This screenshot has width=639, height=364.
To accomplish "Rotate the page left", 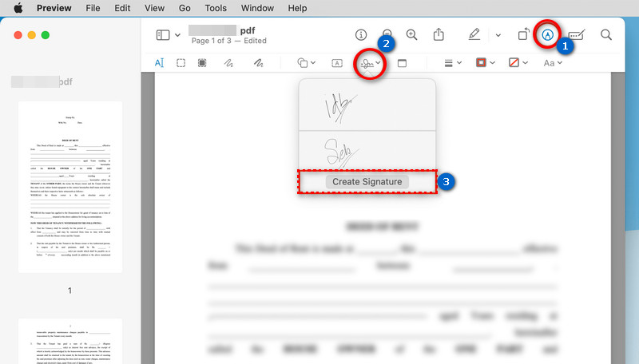I will [x=524, y=34].
